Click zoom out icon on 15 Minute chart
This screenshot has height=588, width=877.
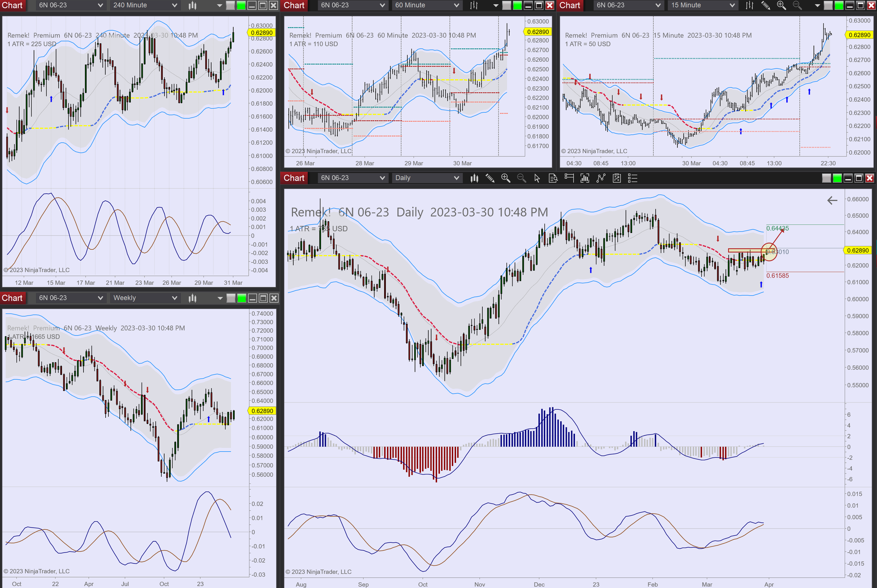tap(797, 5)
